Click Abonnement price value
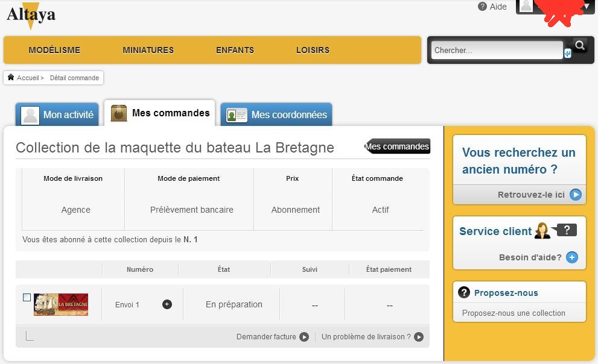 pos(295,210)
